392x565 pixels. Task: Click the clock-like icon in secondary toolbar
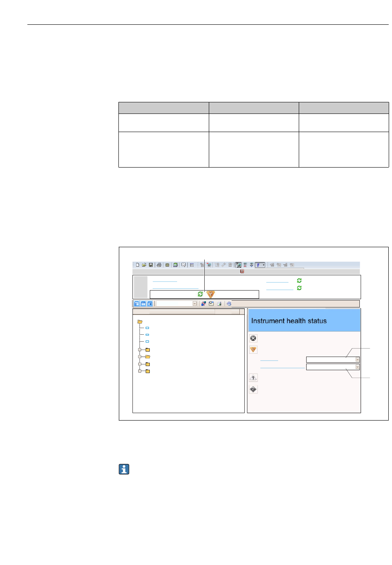[211, 304]
